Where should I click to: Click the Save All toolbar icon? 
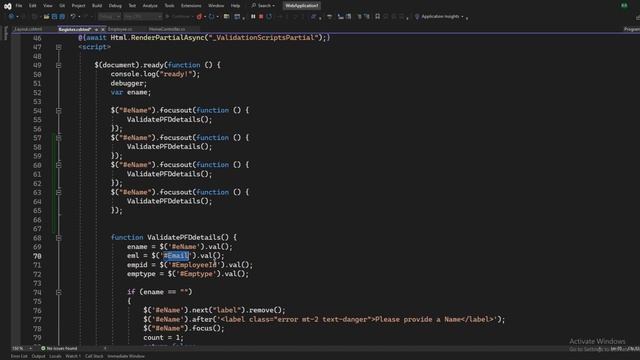(62, 17)
